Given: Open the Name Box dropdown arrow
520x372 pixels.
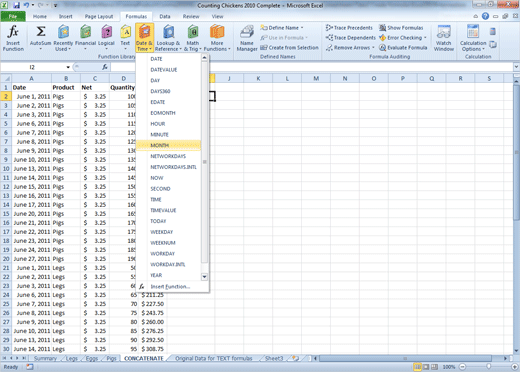Looking at the screenshot, I should pos(68,67).
